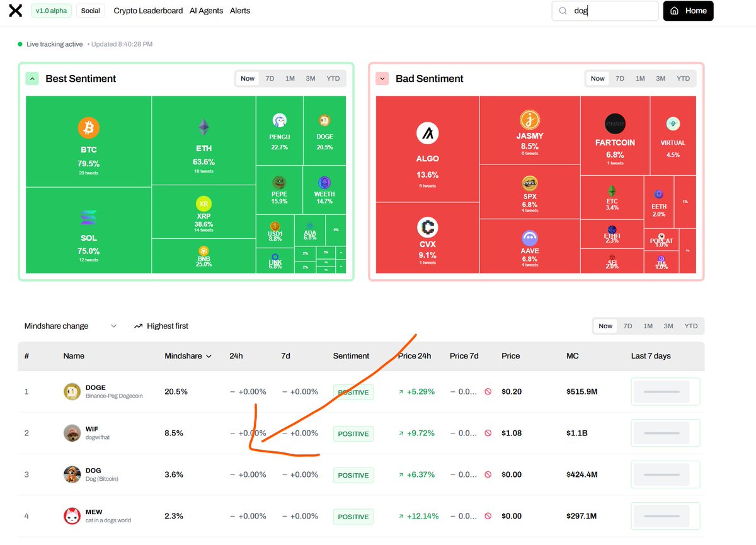
Task: Open the FARTCOIN tile in Bad Sentiment
Action: [615, 135]
